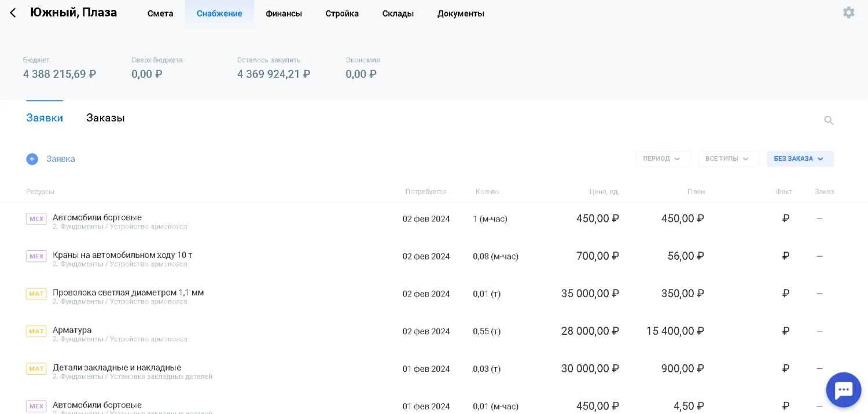Viewport: 868px width, 414px height.
Task: Click the Заявка add link
Action: point(61,159)
